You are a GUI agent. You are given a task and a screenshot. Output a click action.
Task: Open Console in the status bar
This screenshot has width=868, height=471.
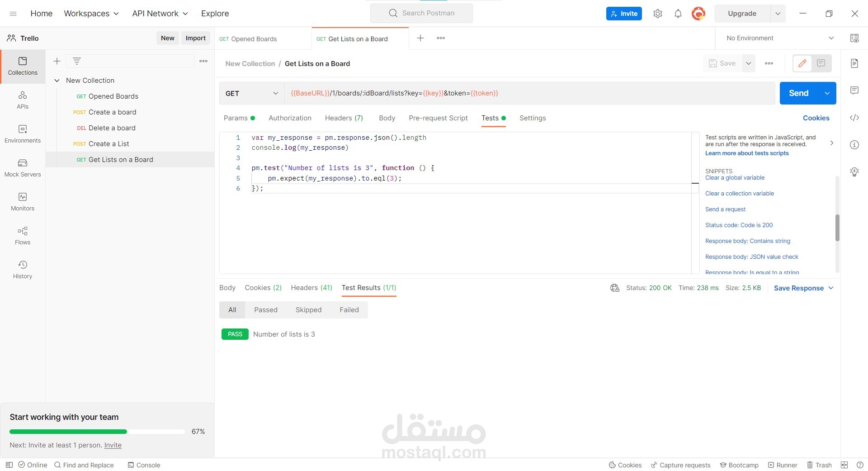click(x=144, y=465)
